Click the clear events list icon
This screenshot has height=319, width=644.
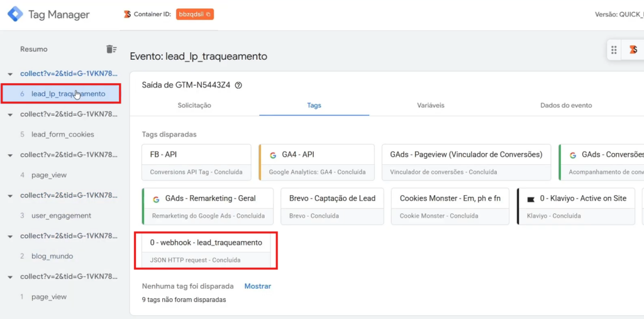coord(111,49)
